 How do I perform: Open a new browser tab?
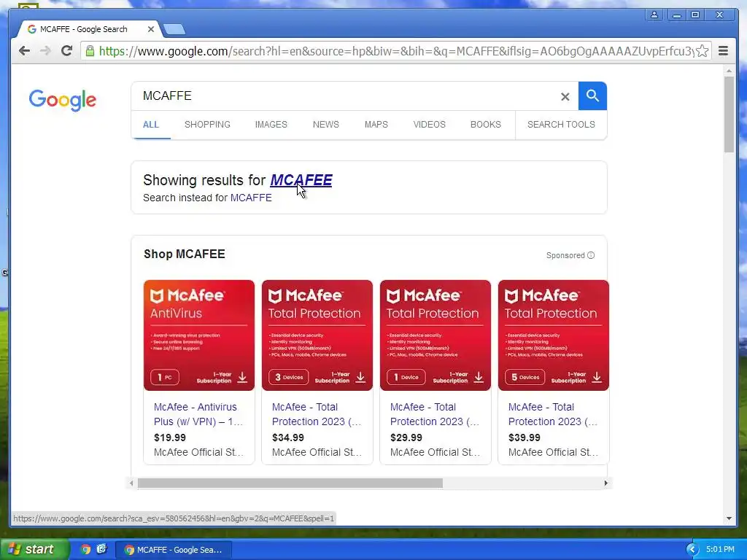click(174, 29)
